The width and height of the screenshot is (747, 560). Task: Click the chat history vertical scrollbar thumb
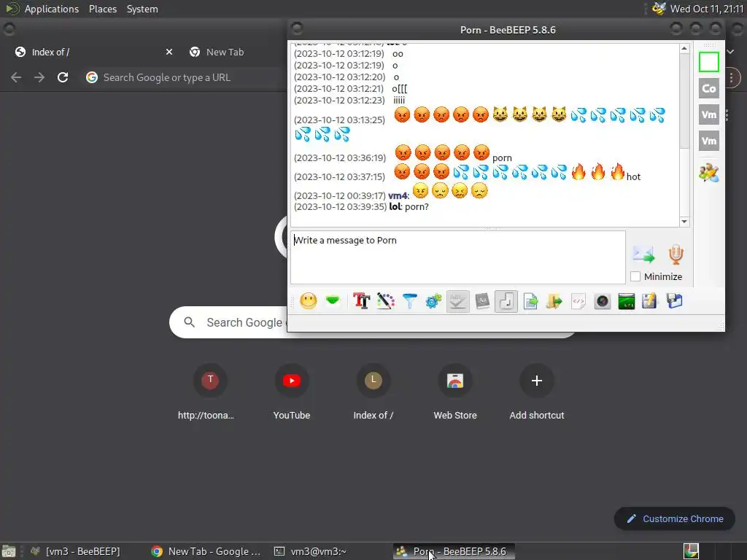(684, 101)
